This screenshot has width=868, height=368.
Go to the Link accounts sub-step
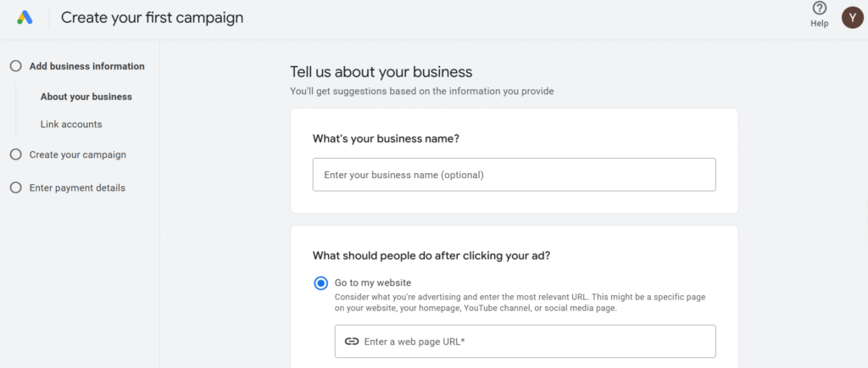(x=71, y=125)
